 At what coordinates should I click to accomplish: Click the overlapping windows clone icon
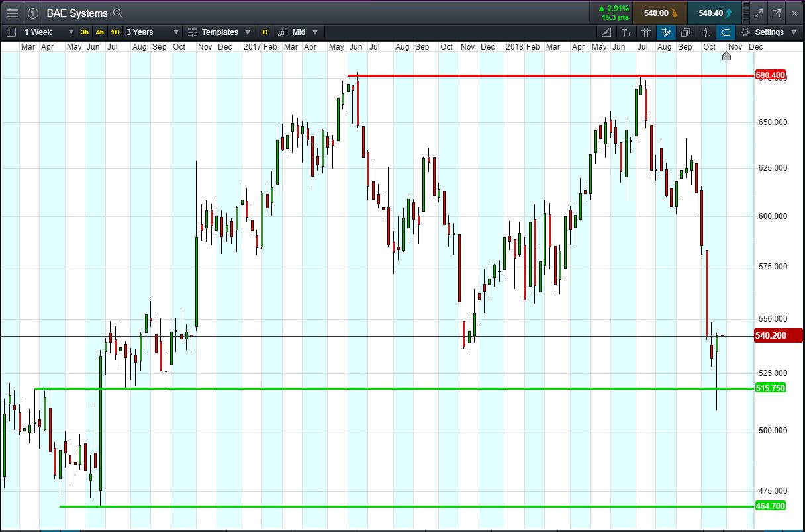pos(686,32)
